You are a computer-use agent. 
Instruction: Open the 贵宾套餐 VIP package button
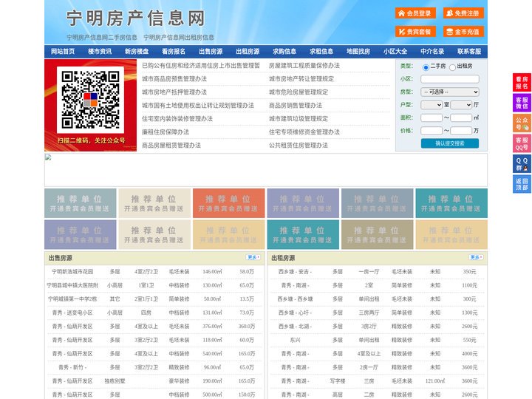pos(415,32)
